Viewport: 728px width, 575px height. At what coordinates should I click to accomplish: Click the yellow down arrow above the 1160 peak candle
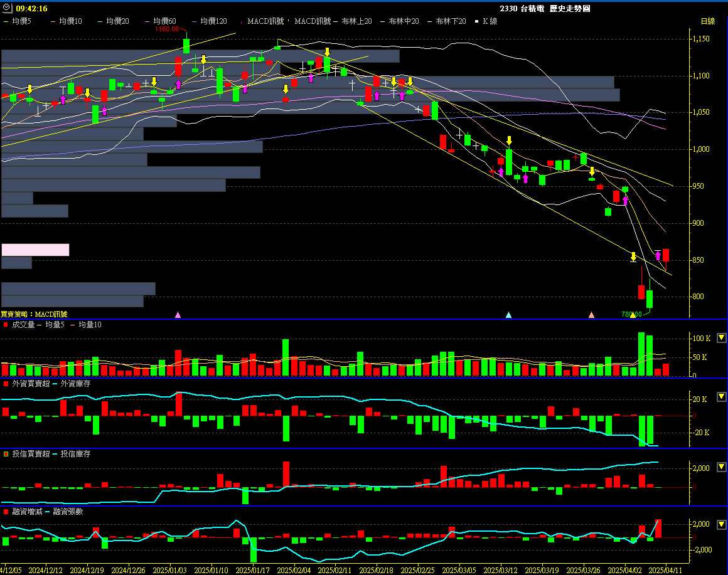pyautogui.click(x=203, y=60)
